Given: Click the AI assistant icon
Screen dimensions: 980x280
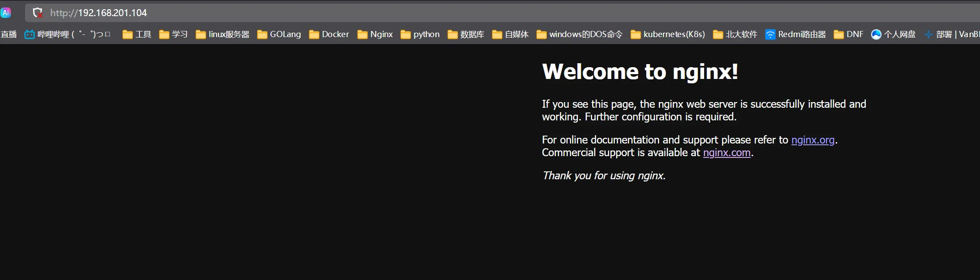Looking at the screenshot, I should (6, 13).
